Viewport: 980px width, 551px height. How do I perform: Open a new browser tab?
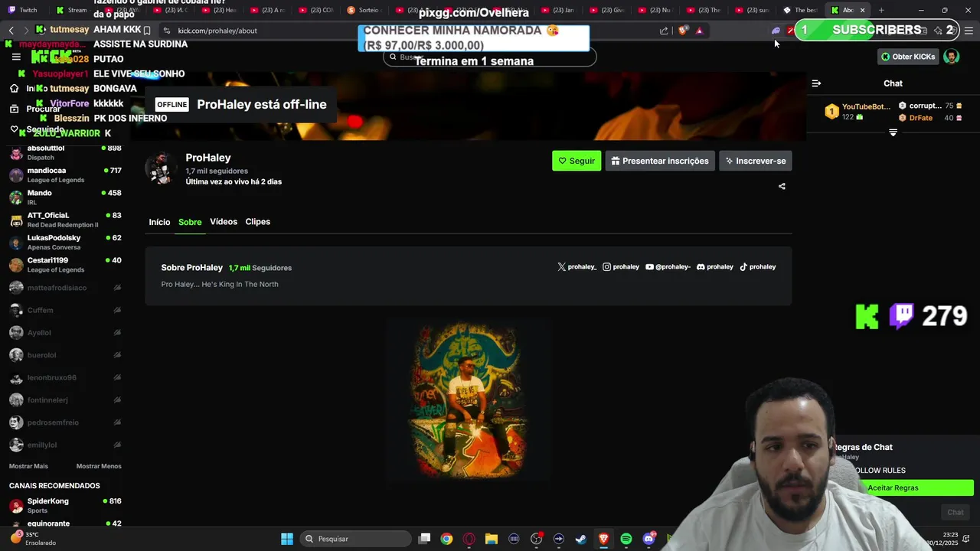tap(881, 10)
